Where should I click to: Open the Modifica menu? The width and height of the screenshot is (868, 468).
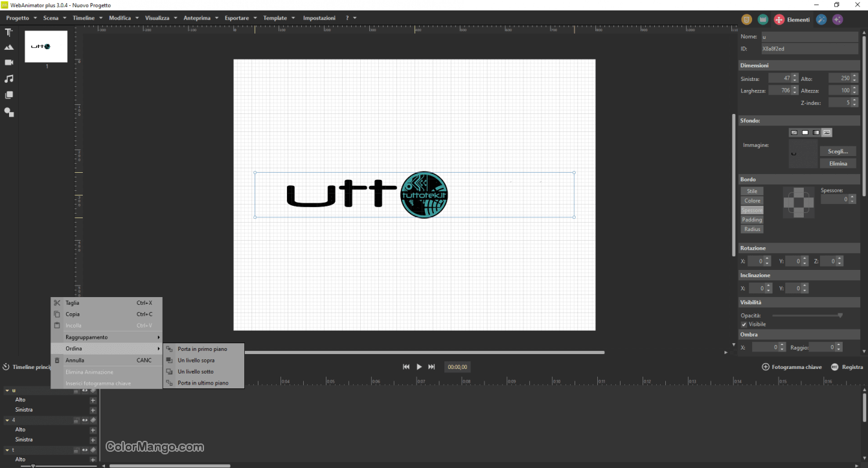[x=124, y=18]
